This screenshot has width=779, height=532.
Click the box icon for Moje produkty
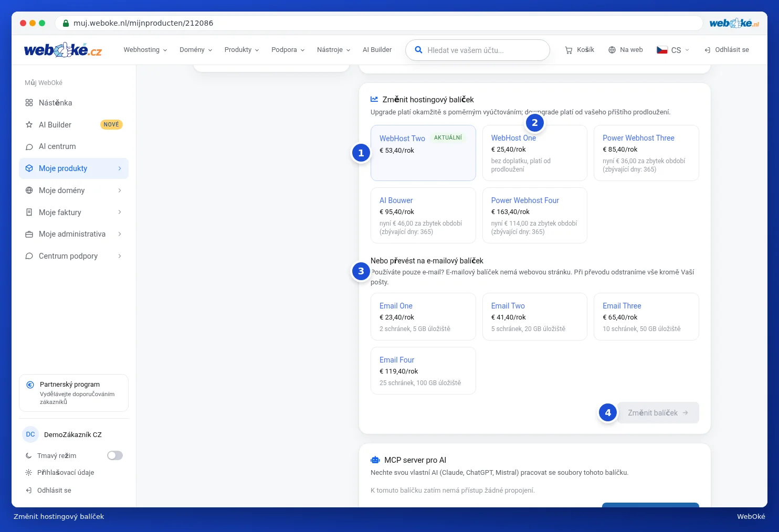point(29,168)
